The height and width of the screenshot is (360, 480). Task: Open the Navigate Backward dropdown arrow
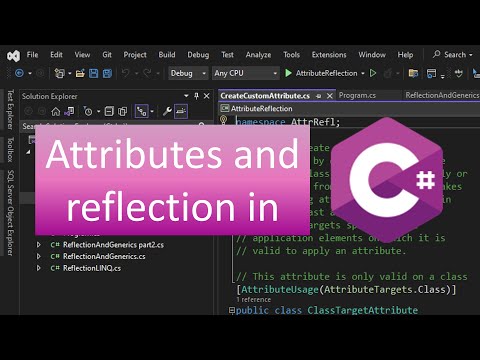pos(30,73)
